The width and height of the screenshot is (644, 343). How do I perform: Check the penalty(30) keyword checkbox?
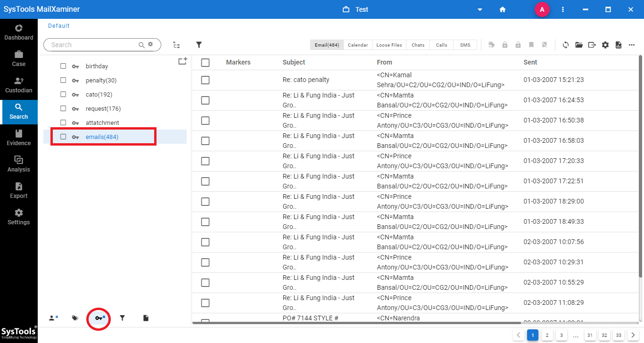point(63,80)
